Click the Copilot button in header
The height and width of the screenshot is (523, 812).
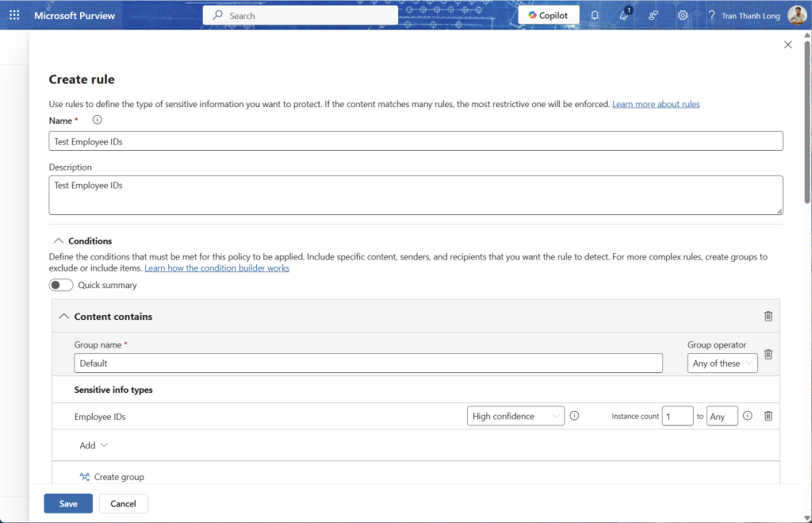point(548,15)
